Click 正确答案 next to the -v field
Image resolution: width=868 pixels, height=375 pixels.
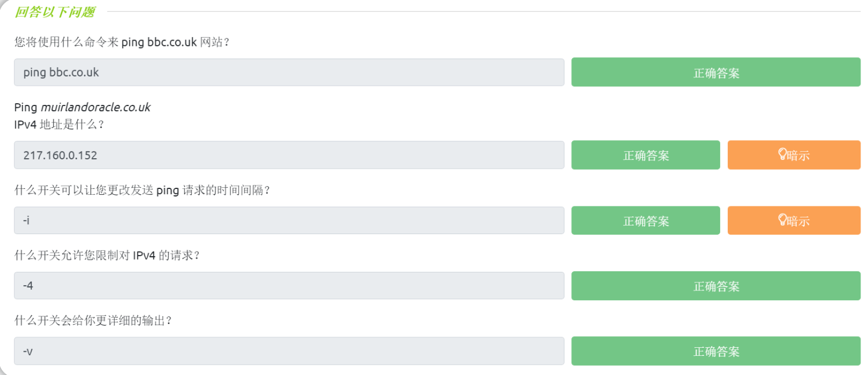716,351
